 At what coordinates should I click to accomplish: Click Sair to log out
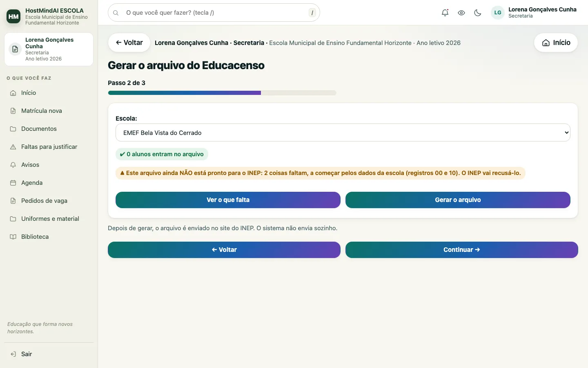(49, 354)
